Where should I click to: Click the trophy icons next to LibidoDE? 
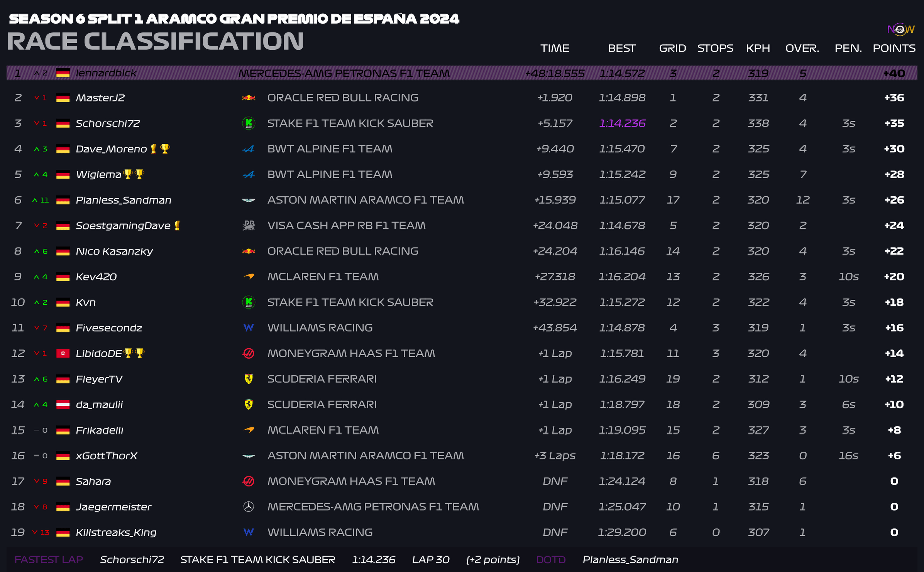coord(134,353)
